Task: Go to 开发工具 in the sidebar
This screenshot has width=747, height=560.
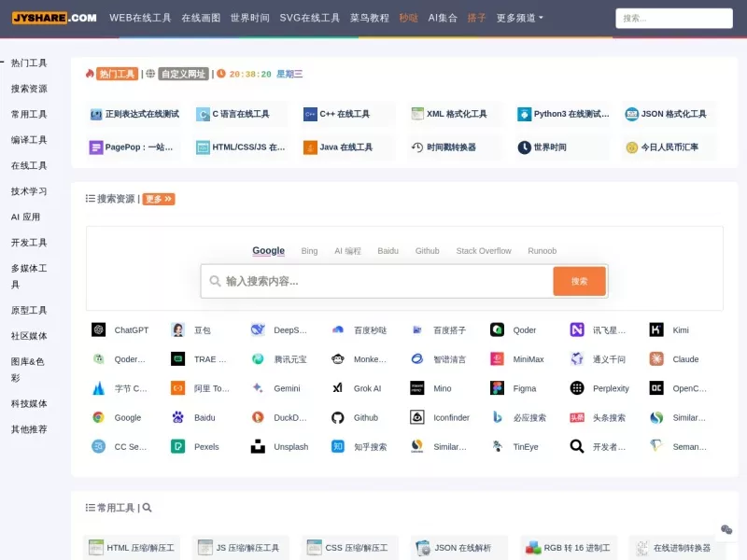Action: 29,243
